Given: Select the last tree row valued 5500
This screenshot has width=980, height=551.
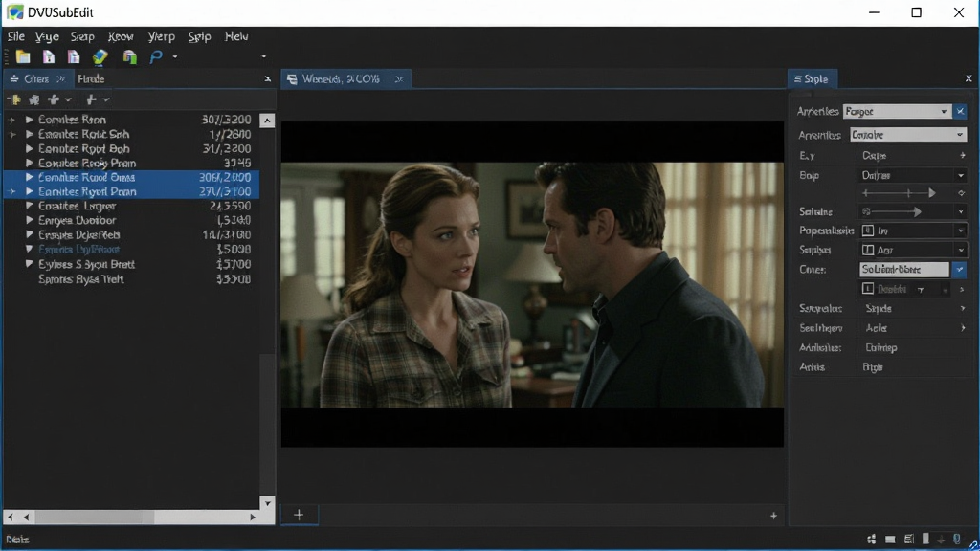Looking at the screenshot, I should click(130, 279).
